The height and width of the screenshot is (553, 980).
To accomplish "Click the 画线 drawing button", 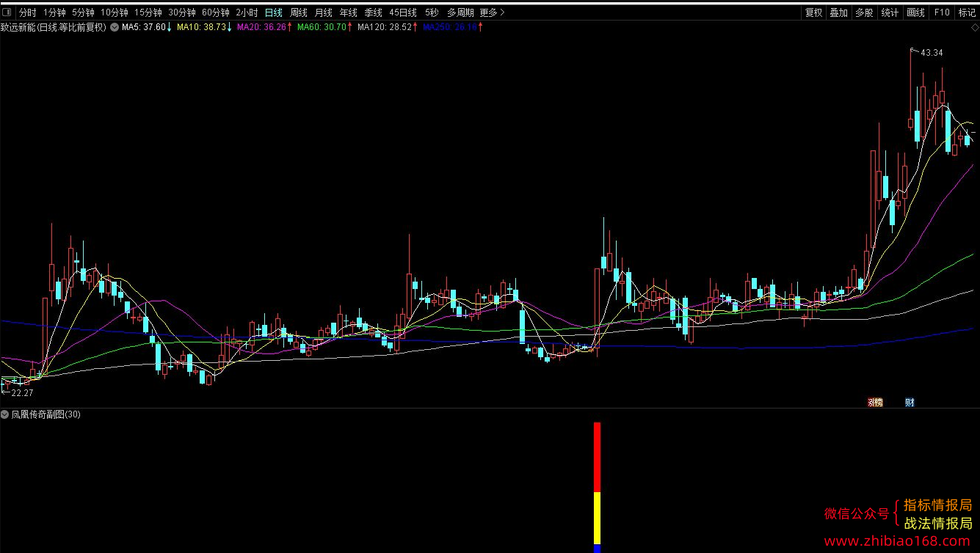I will point(915,12).
